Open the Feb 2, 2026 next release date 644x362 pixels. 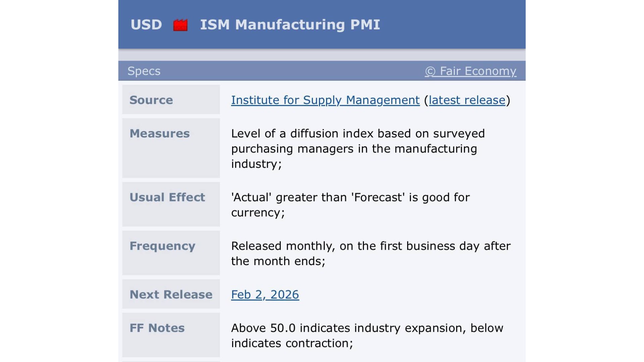click(265, 294)
